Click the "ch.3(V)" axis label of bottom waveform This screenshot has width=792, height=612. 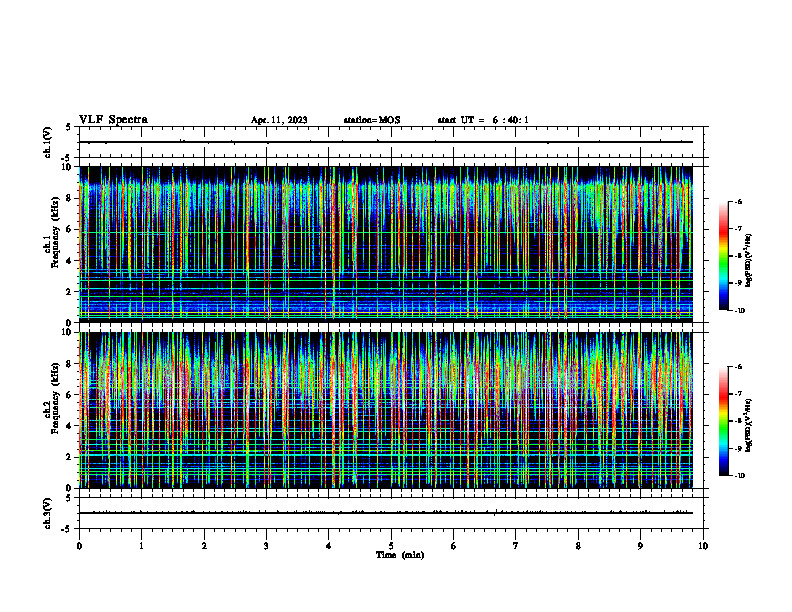(48, 514)
